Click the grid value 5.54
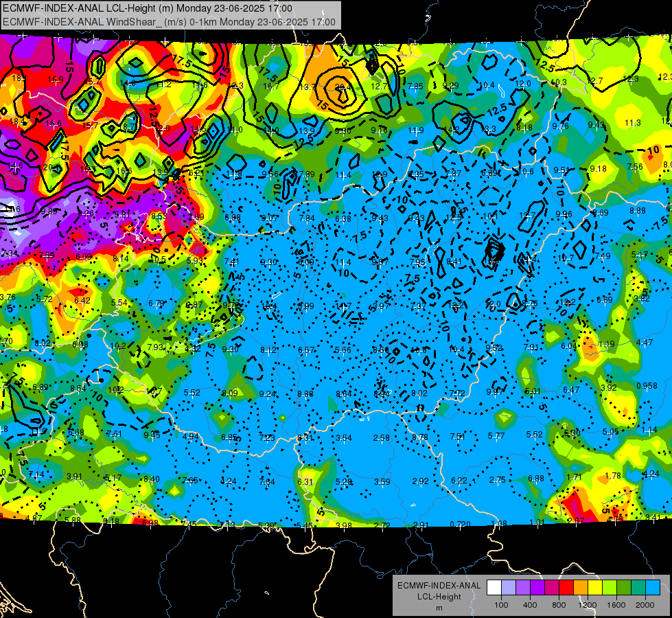The width and height of the screenshot is (672, 618). (119, 302)
